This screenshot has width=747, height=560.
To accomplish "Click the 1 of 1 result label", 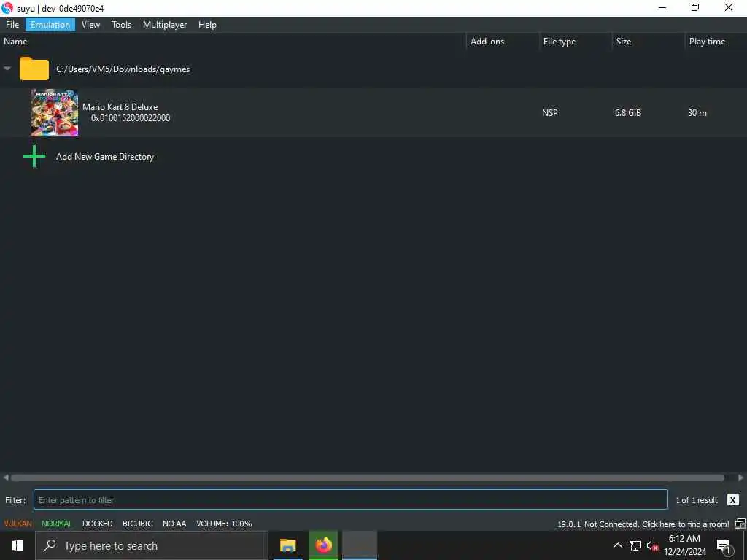I will pos(697,500).
